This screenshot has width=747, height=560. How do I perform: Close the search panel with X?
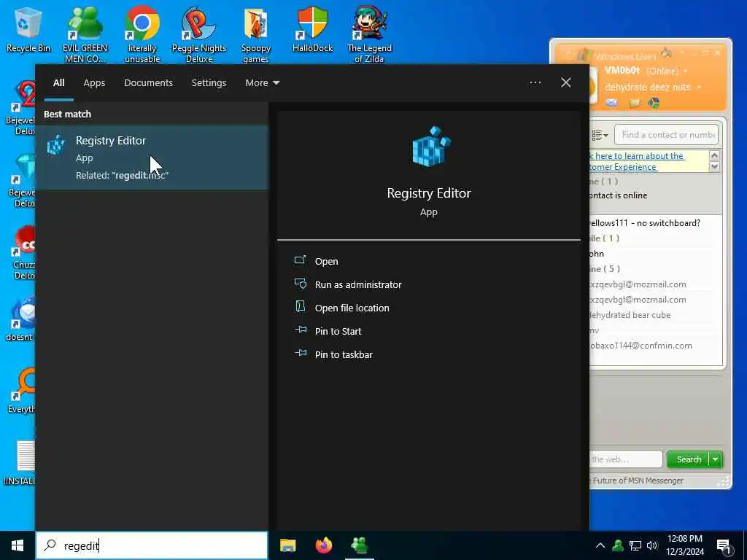coord(566,83)
